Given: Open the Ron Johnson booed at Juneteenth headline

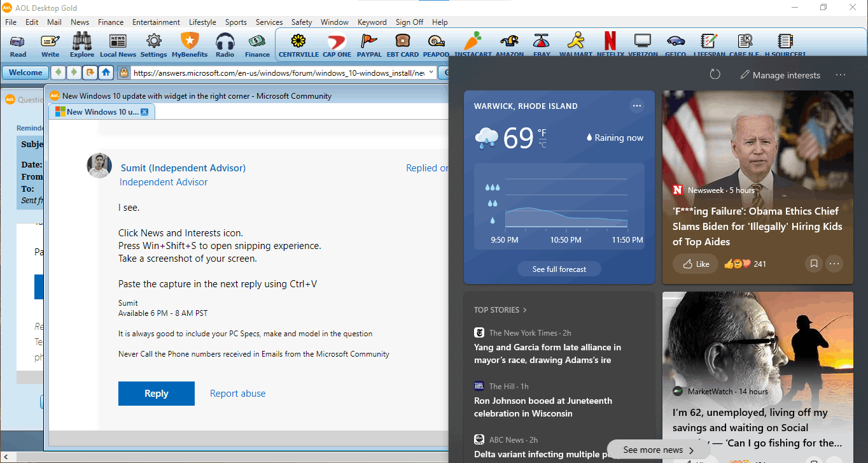Looking at the screenshot, I should point(543,407).
